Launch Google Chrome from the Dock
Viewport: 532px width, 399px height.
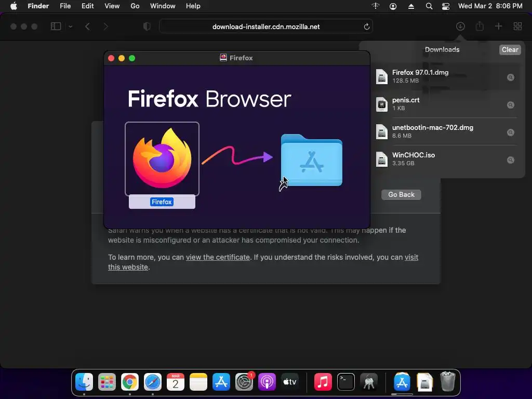click(x=129, y=382)
